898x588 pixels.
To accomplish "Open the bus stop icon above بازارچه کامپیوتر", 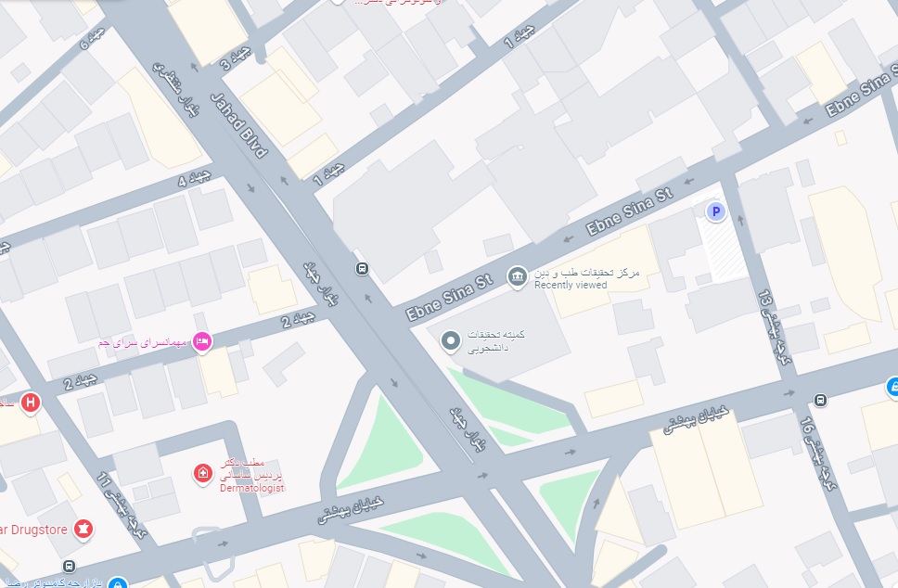I will [69, 567].
